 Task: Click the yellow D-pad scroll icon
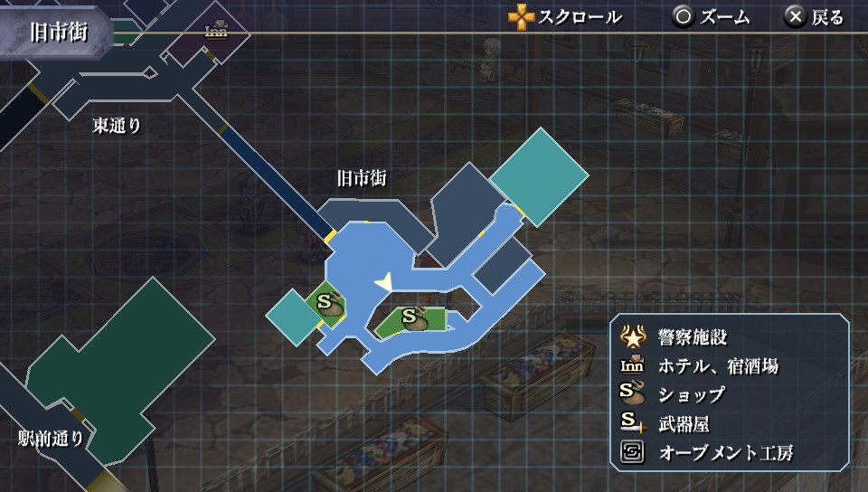pyautogui.click(x=521, y=17)
